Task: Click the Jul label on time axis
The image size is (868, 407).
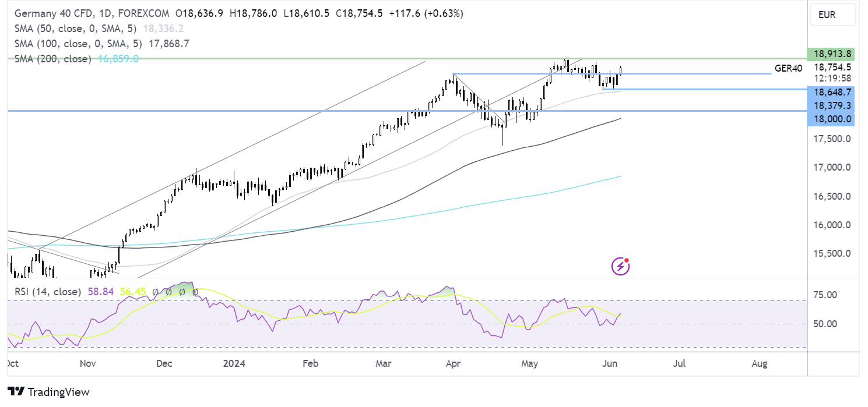Action: tap(679, 364)
